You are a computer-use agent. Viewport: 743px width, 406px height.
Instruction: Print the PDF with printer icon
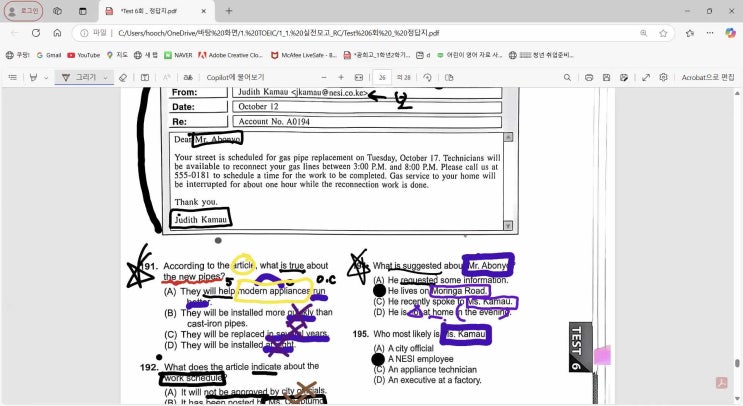589,77
